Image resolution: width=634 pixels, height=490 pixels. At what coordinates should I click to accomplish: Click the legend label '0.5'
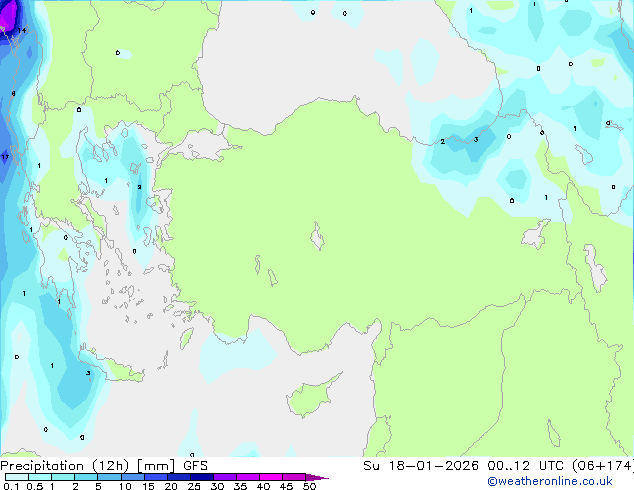tap(35, 486)
